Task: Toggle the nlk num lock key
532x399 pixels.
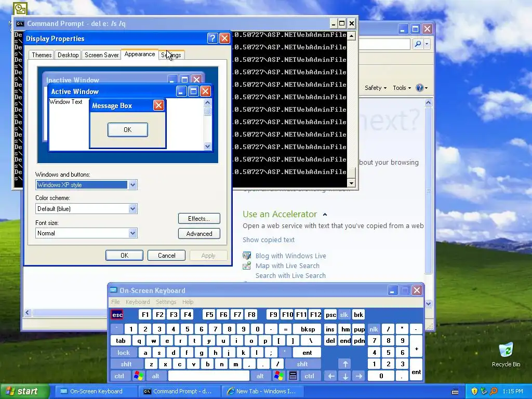Action: [x=374, y=329]
